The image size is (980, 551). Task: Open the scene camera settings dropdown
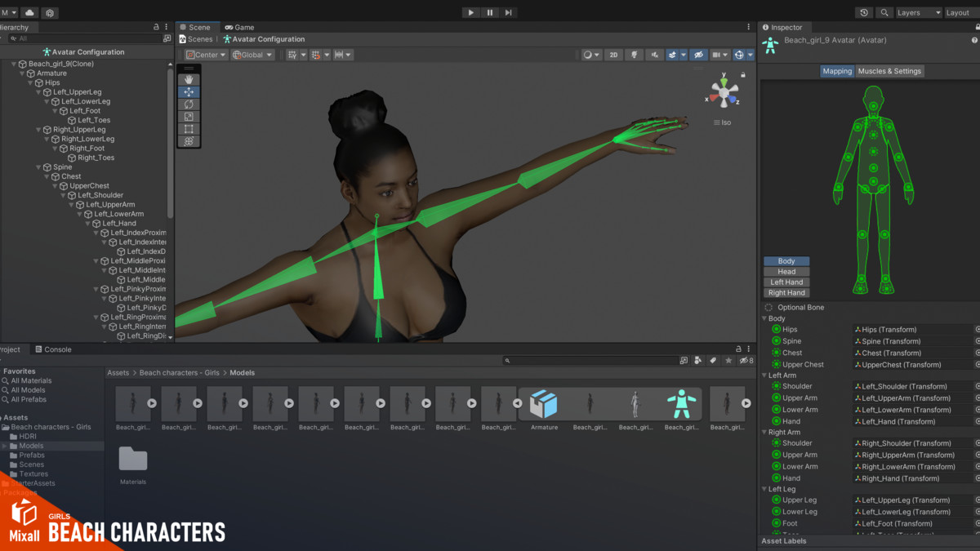pyautogui.click(x=720, y=55)
